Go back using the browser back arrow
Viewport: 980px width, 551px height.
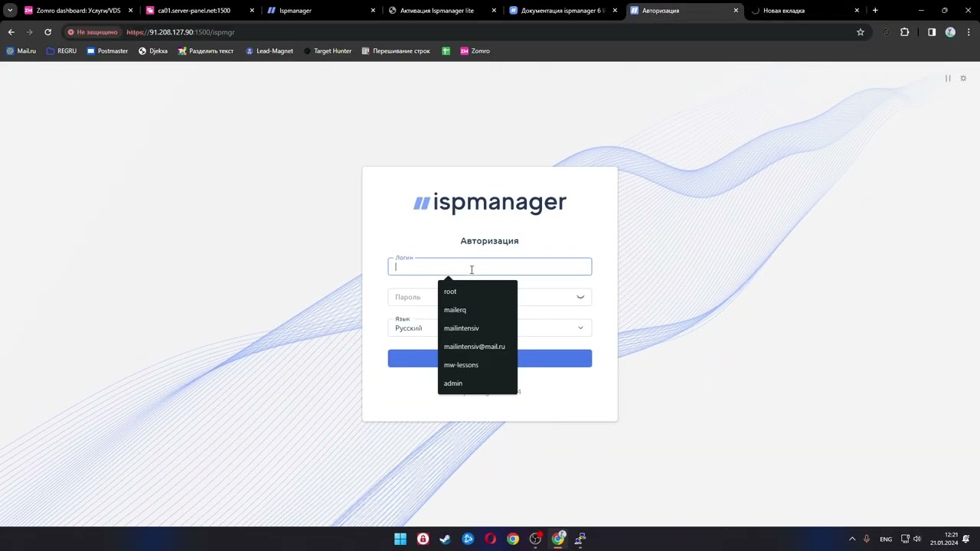11,32
